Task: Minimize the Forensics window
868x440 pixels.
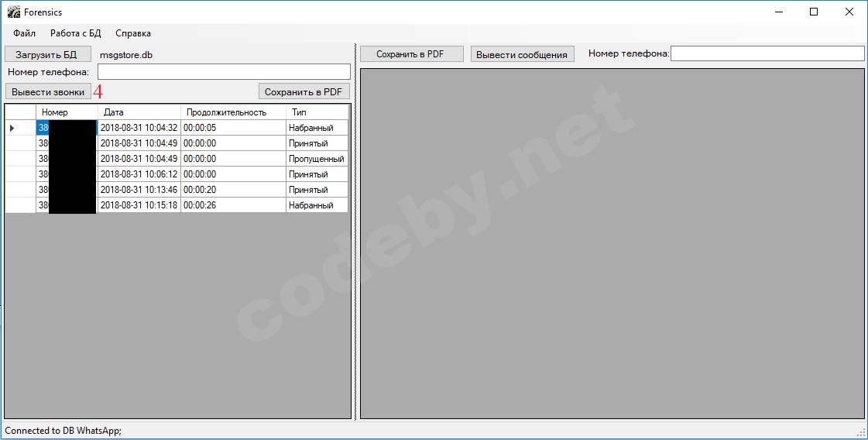Action: 779,12
